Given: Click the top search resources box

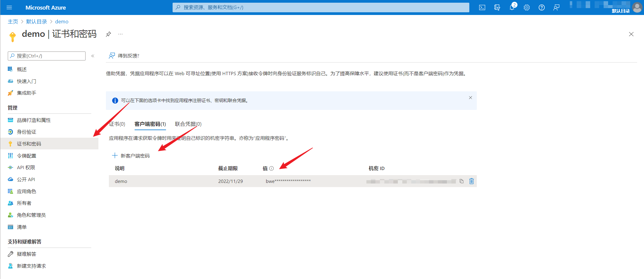Looking at the screenshot, I should pyautogui.click(x=321, y=7).
